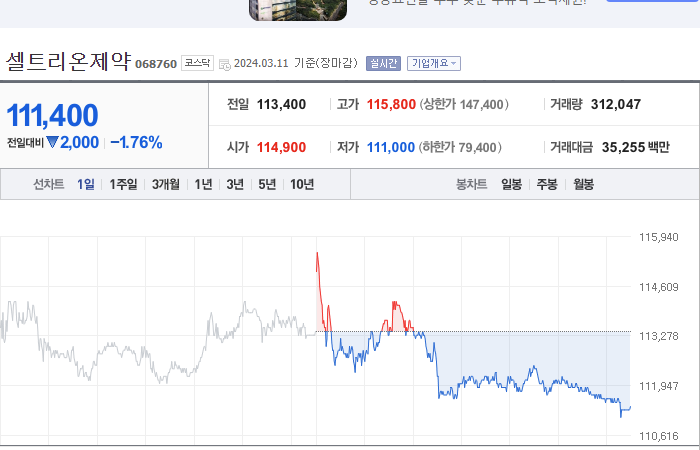Select the 1년 chart period
Screen dimensions: 700x450
(x=203, y=184)
